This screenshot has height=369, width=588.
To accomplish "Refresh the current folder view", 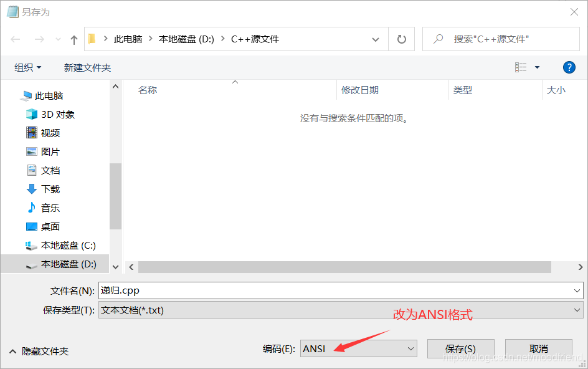I will pyautogui.click(x=401, y=39).
